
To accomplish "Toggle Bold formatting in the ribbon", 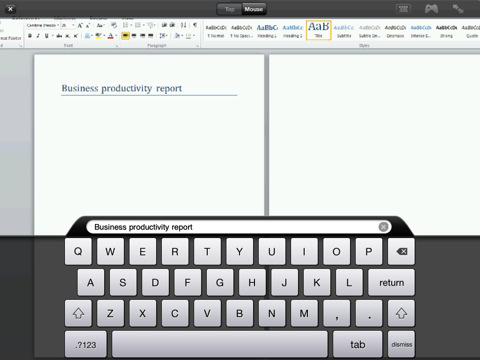I will click(30, 36).
